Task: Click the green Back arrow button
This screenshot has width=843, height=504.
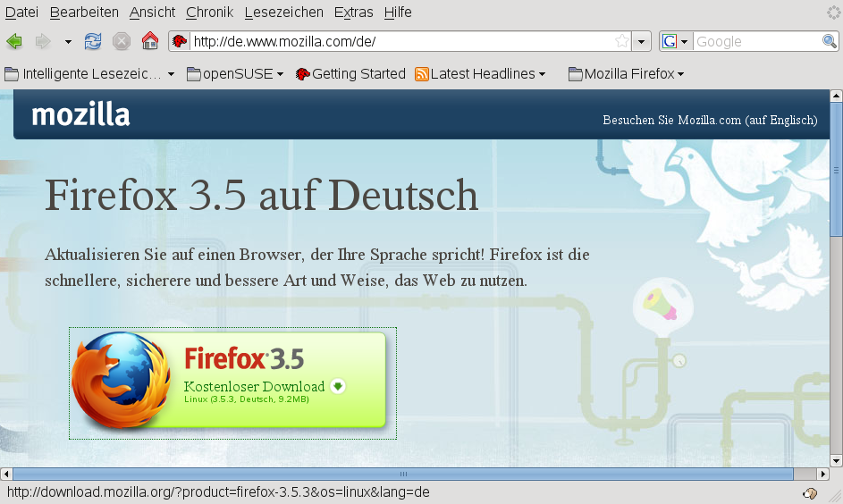Action: (14, 41)
